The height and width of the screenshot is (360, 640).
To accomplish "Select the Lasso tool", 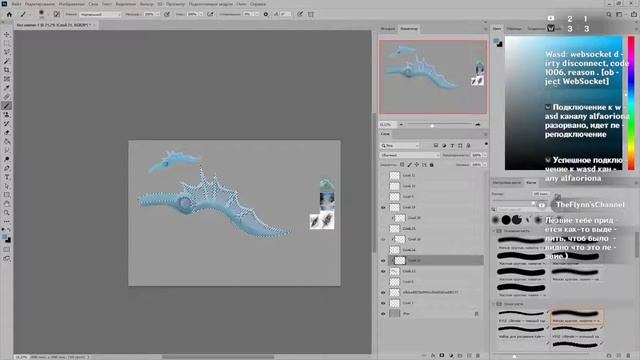I will [x=7, y=52].
